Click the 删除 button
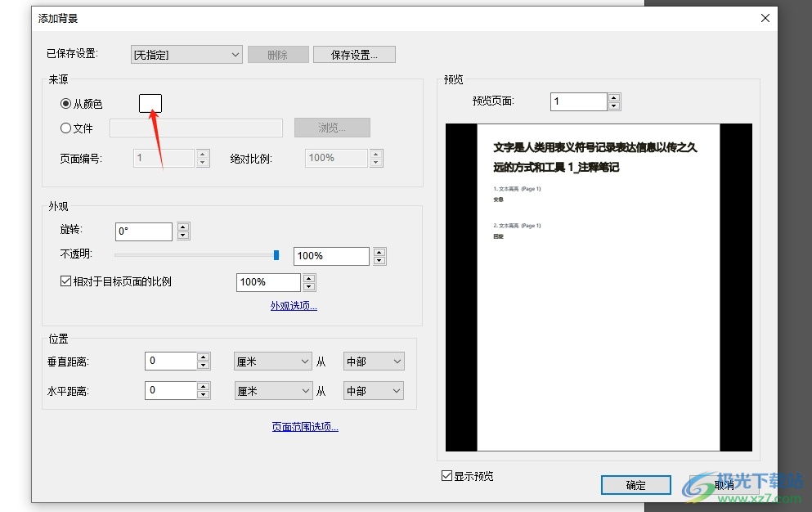The image size is (812, 512). pos(278,55)
